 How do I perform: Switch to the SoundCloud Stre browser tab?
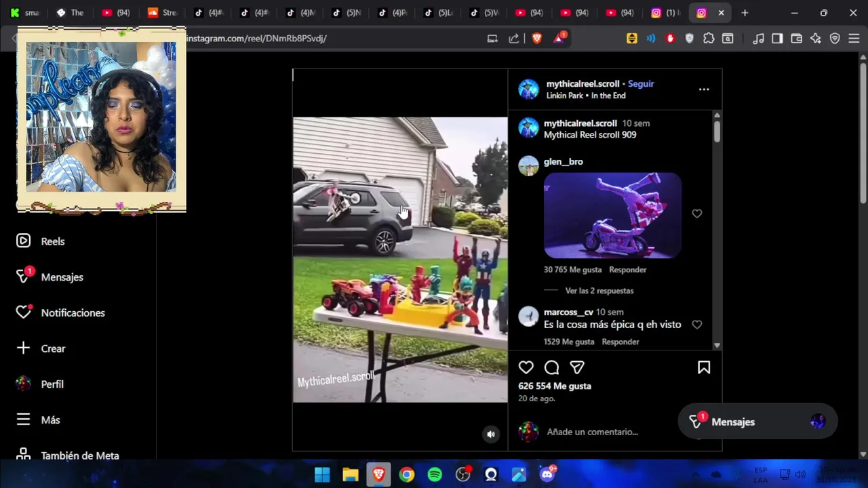[162, 13]
